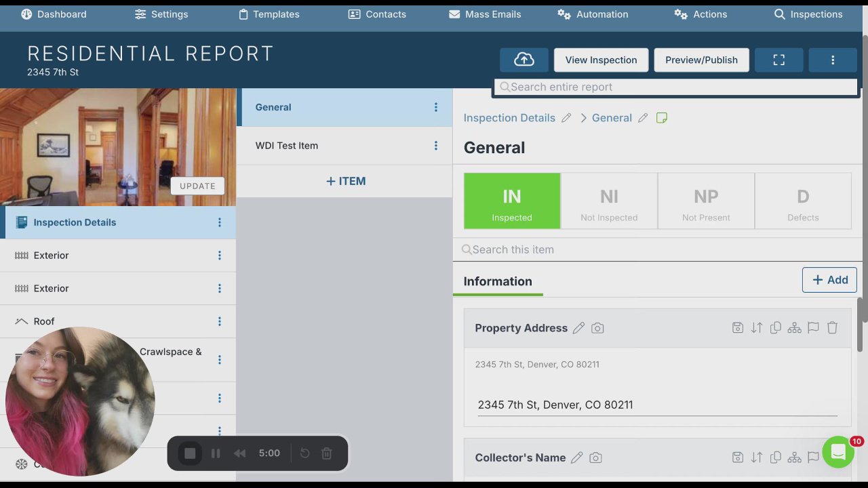Follow the Inspection Details breadcrumb link

pos(509,118)
